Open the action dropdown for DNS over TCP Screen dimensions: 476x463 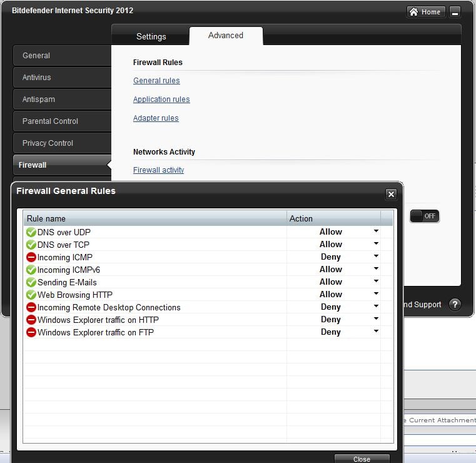tap(376, 244)
